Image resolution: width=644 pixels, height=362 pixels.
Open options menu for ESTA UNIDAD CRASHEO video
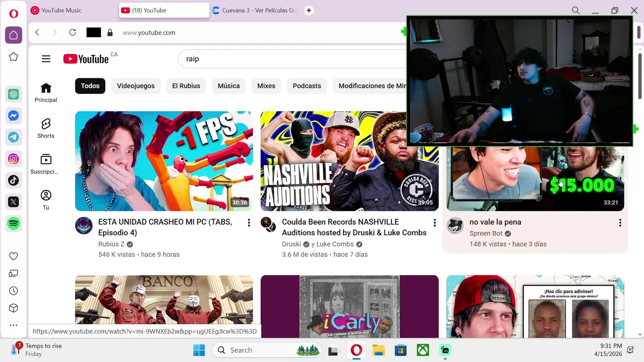pyautogui.click(x=249, y=223)
